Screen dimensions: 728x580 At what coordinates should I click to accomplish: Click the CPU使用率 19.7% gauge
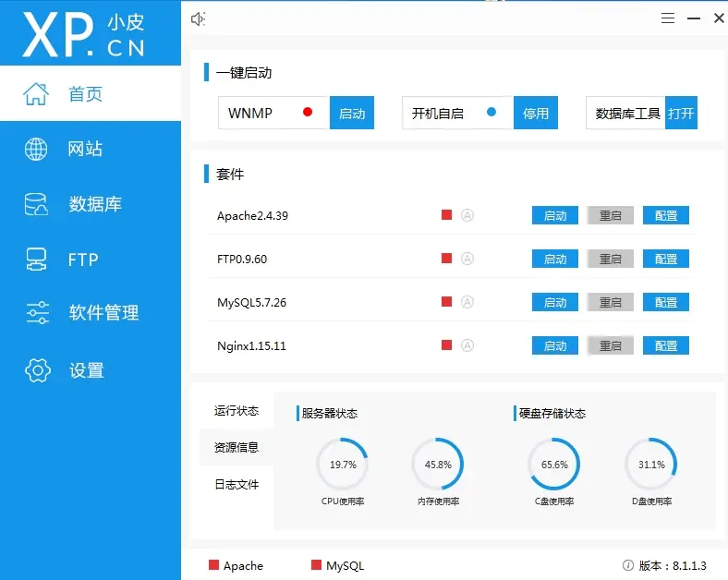pyautogui.click(x=343, y=465)
